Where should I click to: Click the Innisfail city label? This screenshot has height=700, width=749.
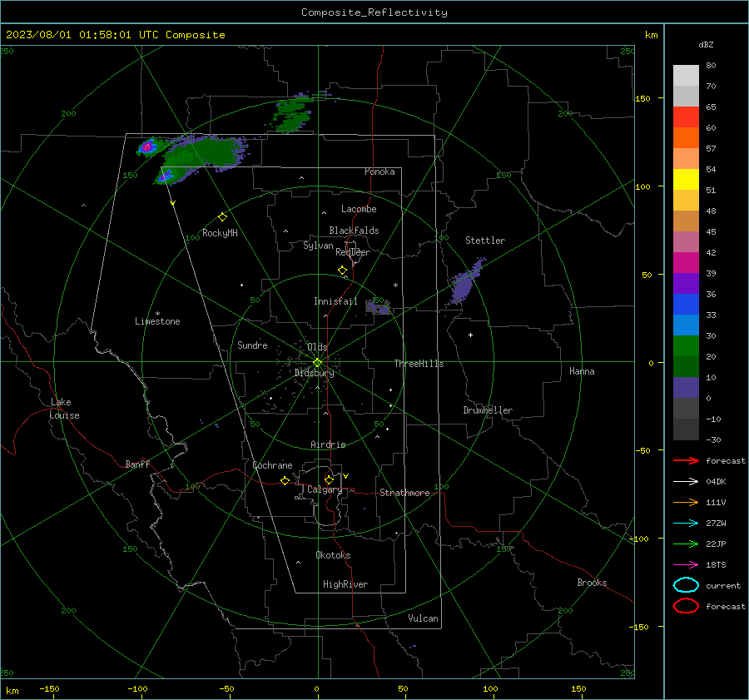pyautogui.click(x=335, y=301)
